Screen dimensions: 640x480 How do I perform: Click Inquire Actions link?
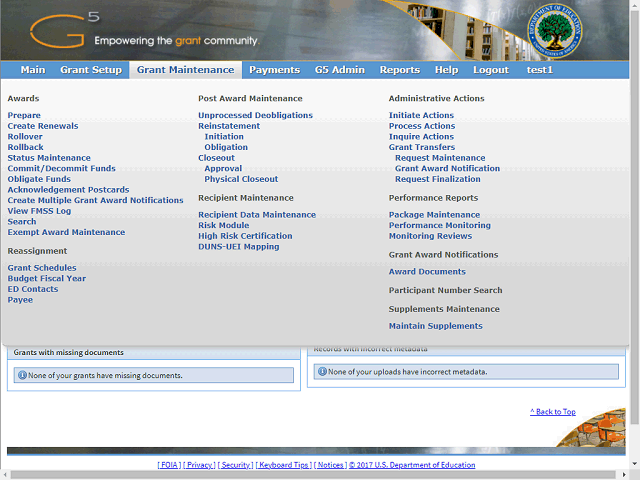(x=421, y=136)
